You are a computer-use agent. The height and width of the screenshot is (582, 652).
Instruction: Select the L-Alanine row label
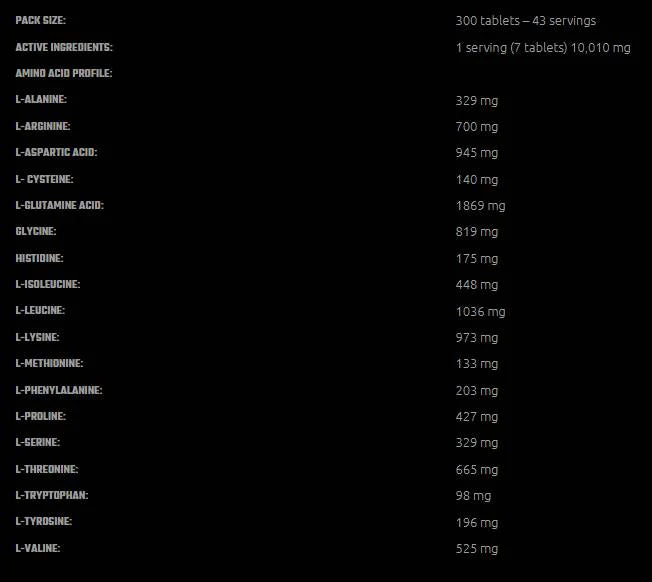coord(41,100)
